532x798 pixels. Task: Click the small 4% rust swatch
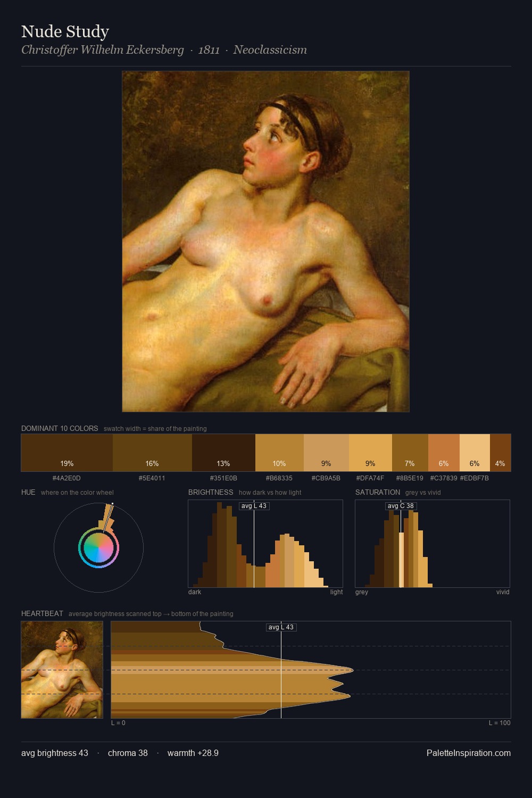500,453
